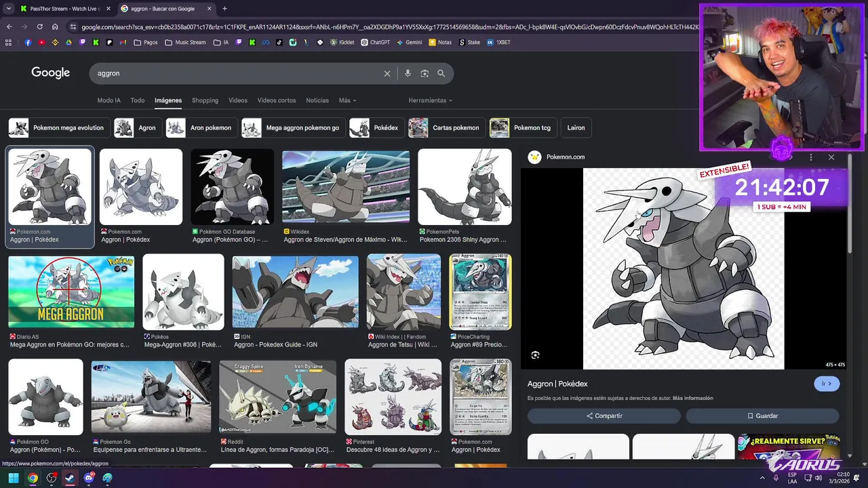Screen dimensions: 868x488
Task: Open PriceCharting Aggron #89 card image
Action: [480, 291]
